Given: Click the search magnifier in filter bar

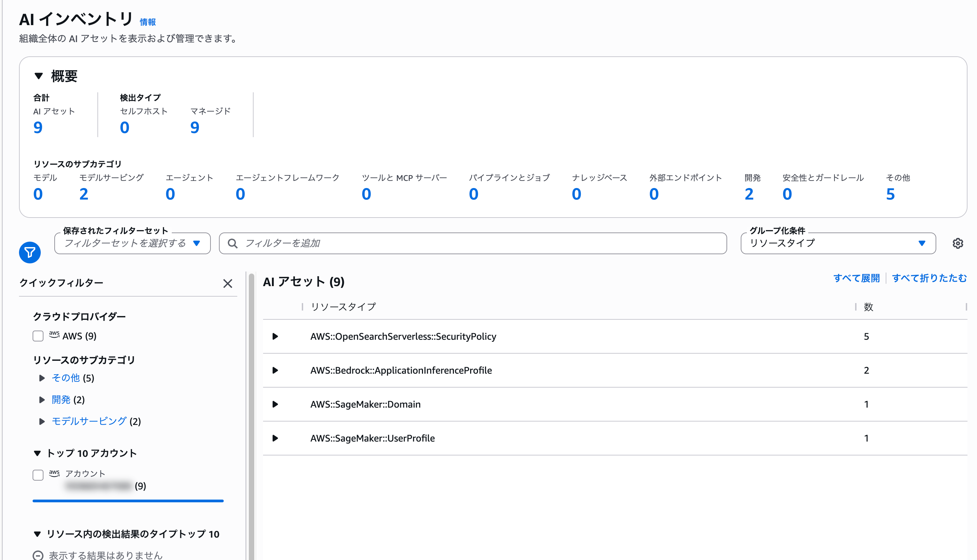Looking at the screenshot, I should 232,243.
